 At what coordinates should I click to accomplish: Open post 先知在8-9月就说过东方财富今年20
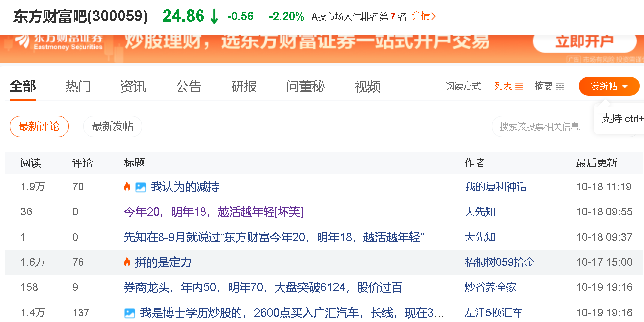click(274, 237)
